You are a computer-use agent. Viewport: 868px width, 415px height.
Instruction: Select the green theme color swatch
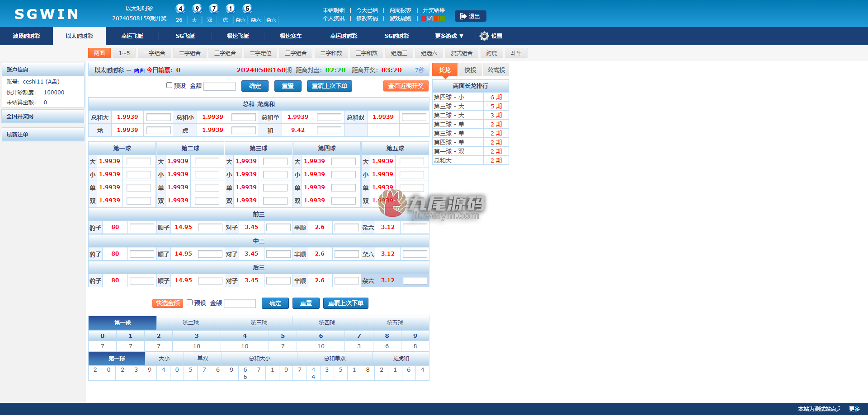[x=443, y=19]
